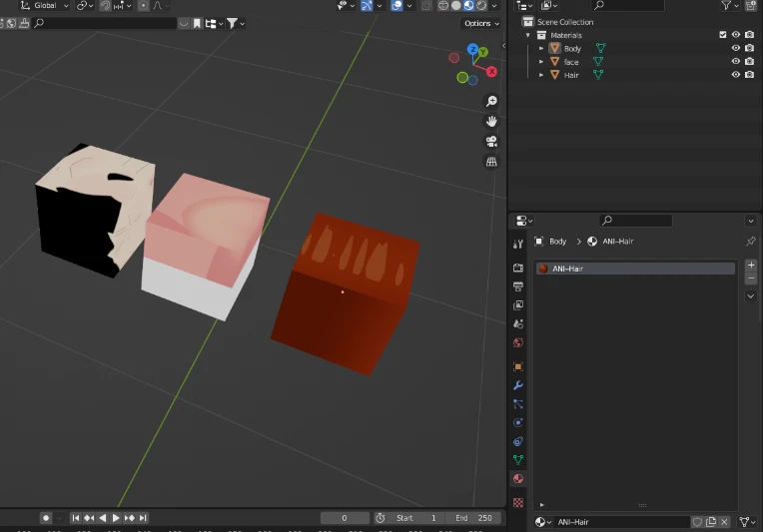Toggle Materials collection exclude checkbox
The image size is (763, 532).
point(723,35)
